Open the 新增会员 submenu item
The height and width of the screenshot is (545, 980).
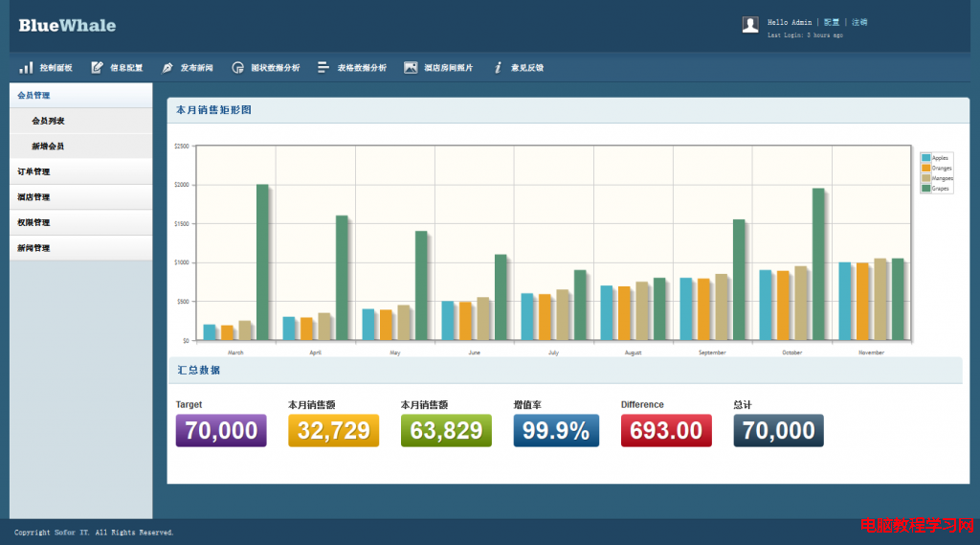click(x=80, y=147)
